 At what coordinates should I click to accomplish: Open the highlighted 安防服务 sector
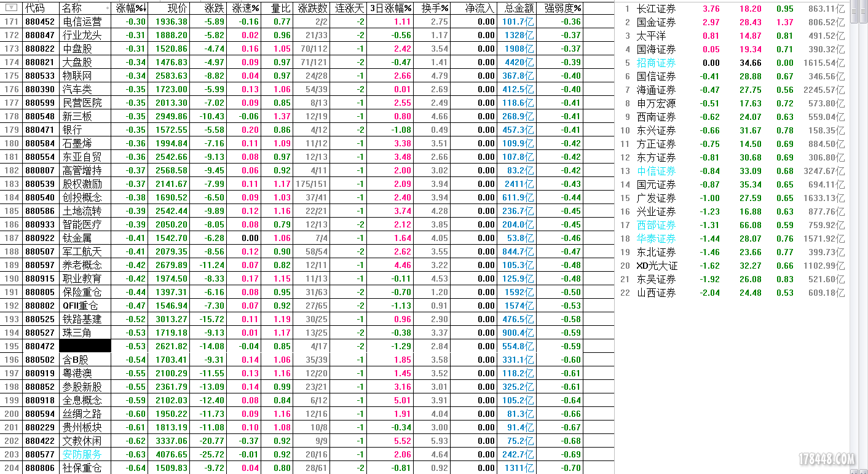point(82,454)
